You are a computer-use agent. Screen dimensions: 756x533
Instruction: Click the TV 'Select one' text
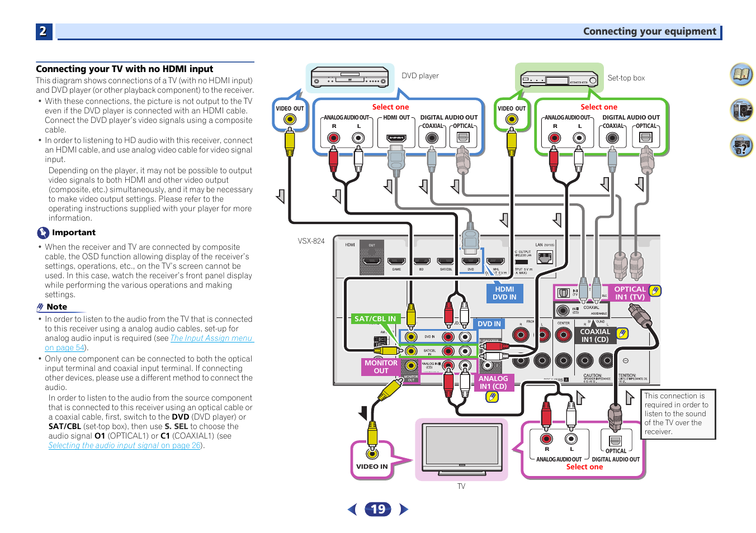tap(584, 467)
